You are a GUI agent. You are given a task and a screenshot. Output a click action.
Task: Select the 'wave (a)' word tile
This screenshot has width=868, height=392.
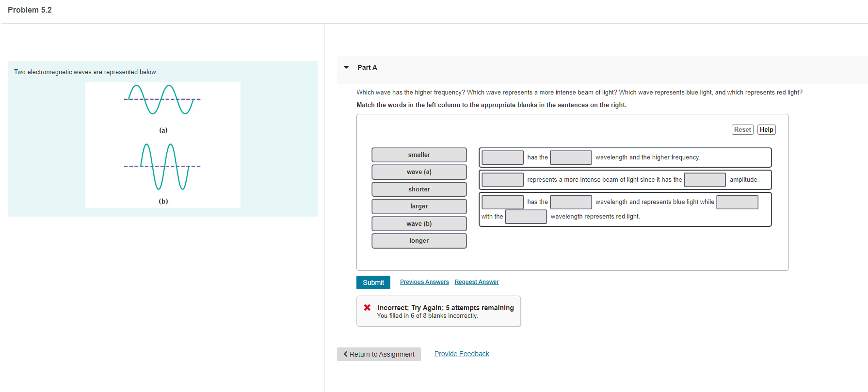419,172
